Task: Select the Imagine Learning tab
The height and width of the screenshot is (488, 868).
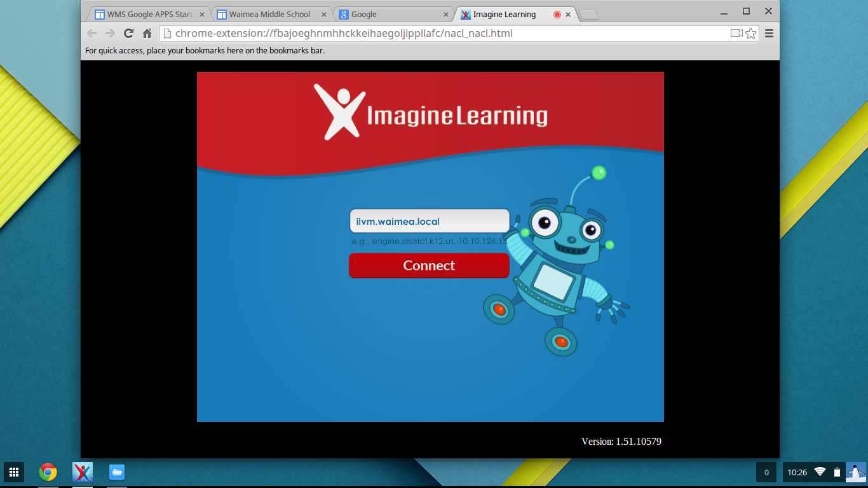Action: click(x=514, y=14)
